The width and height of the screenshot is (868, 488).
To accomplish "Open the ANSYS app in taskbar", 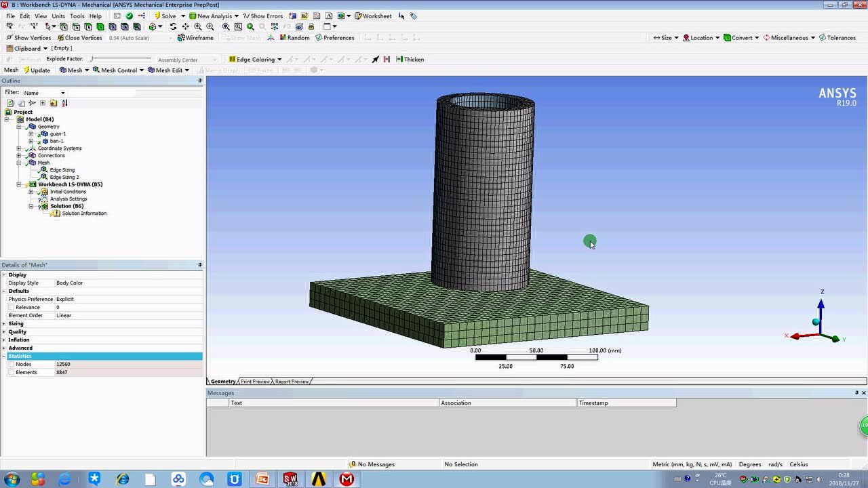I will [x=319, y=479].
